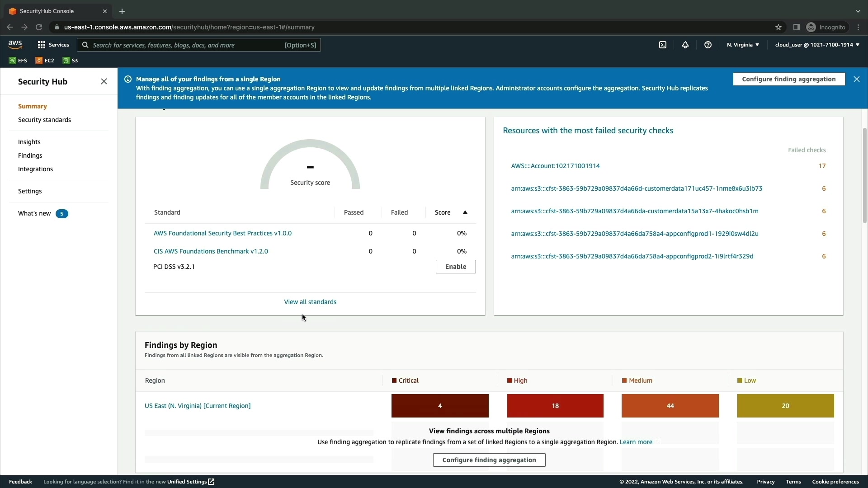
Task: Go to Findings in the sidebar
Action: point(30,155)
